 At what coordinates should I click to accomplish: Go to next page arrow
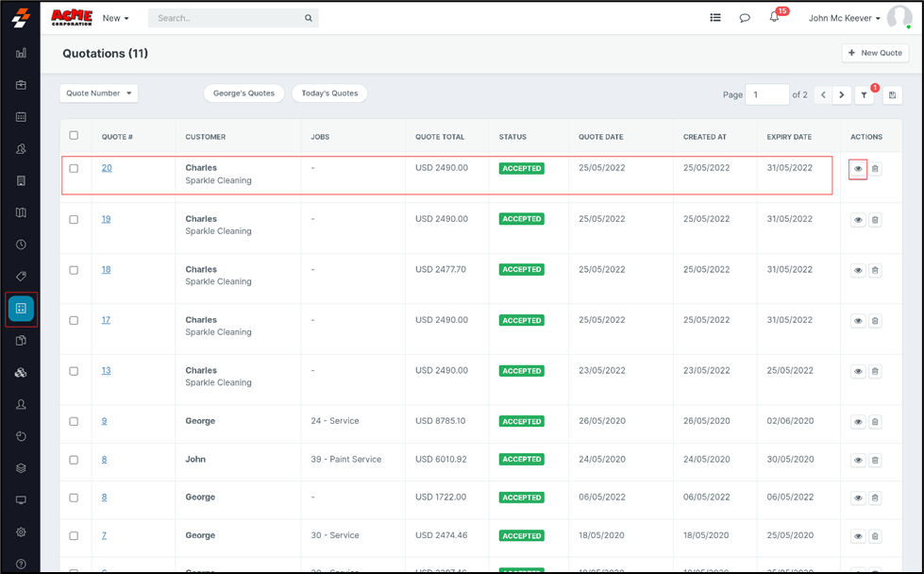pyautogui.click(x=842, y=95)
